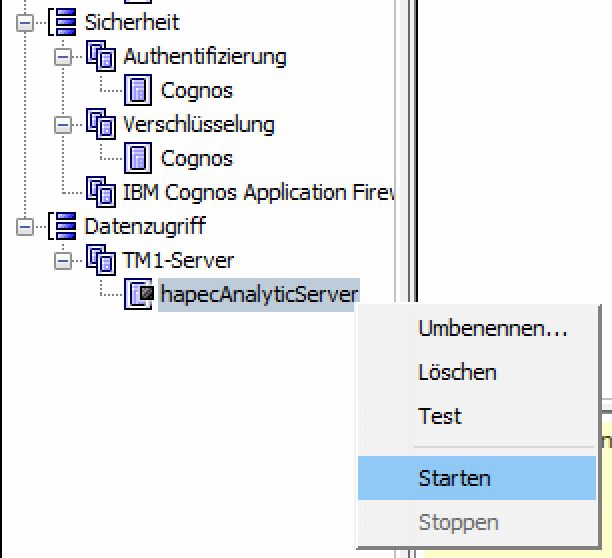Select Löschen in the context menu
The width and height of the screenshot is (612, 558).
pyautogui.click(x=457, y=372)
